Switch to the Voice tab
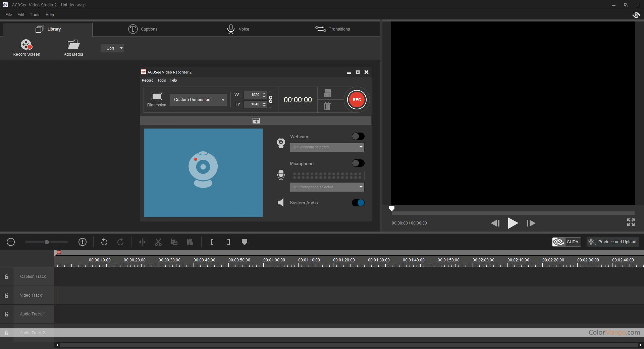Viewport: 644px width, 349px height. [x=238, y=29]
